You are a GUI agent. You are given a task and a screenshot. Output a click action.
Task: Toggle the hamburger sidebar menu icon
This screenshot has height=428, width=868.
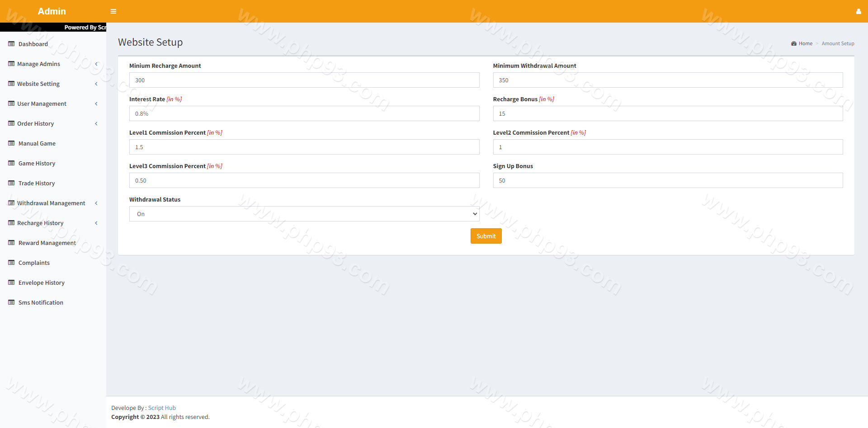(113, 11)
